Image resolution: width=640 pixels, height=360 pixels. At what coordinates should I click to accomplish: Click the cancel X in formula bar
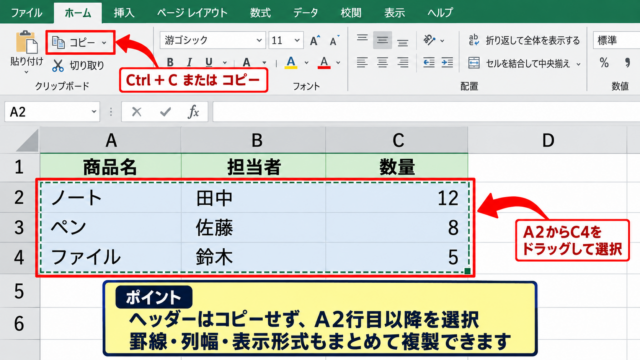coord(136,111)
